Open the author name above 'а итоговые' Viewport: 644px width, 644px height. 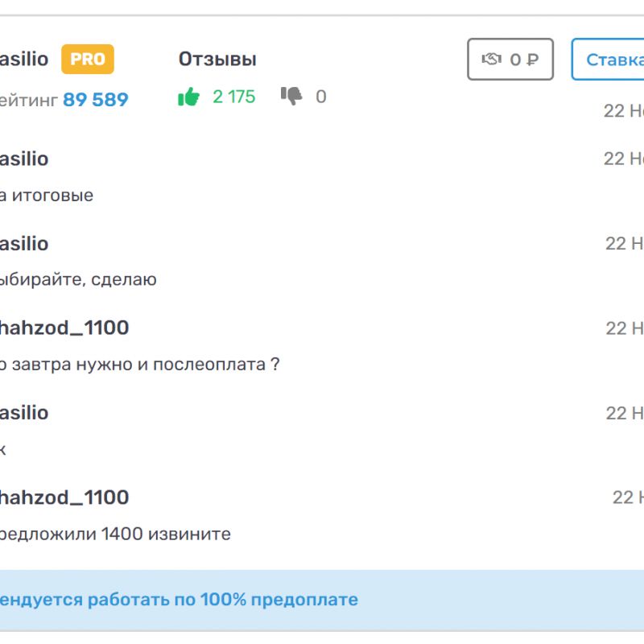tap(24, 159)
